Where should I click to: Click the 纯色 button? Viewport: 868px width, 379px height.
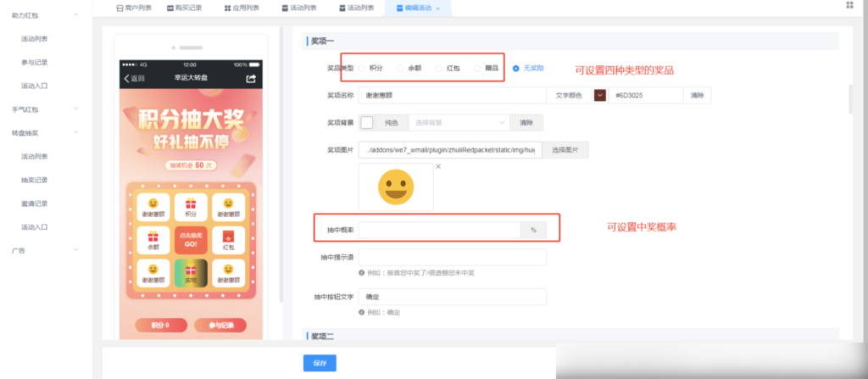(x=391, y=122)
